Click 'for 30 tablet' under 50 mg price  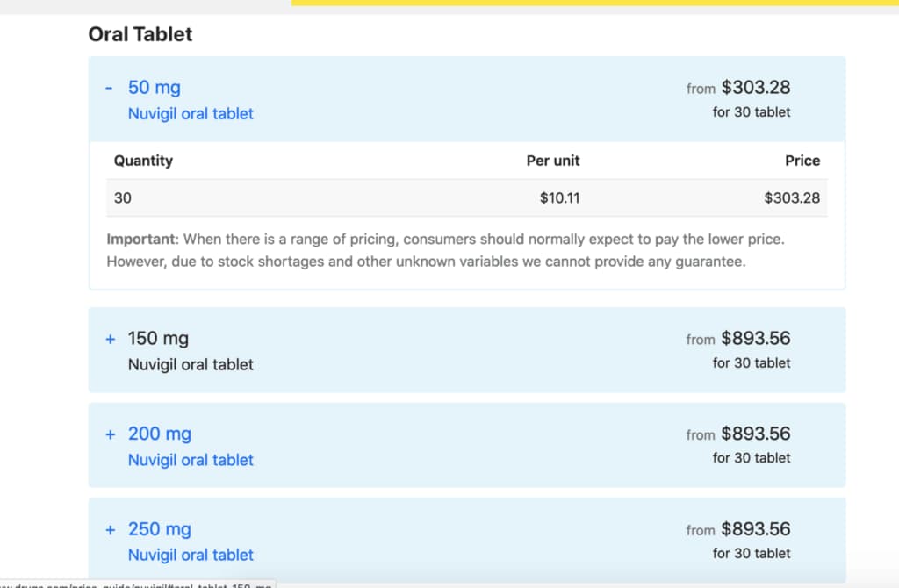752,112
